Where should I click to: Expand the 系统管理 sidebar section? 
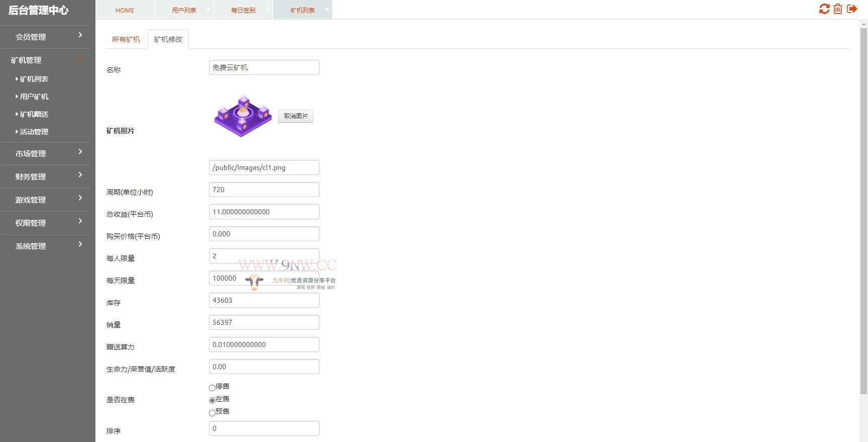coord(45,246)
